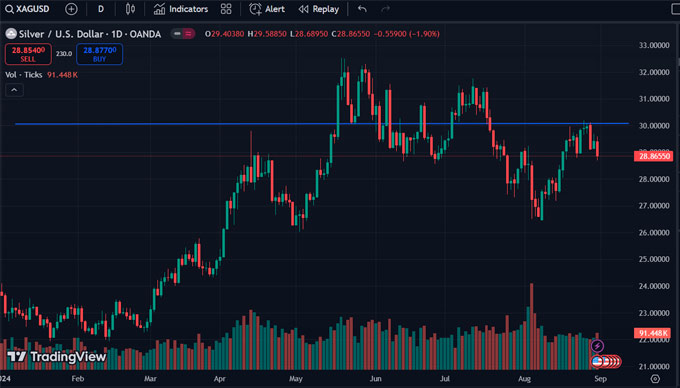Select the Vol · Ticks indicator legend
680x388 pixels.
[x=41, y=75]
